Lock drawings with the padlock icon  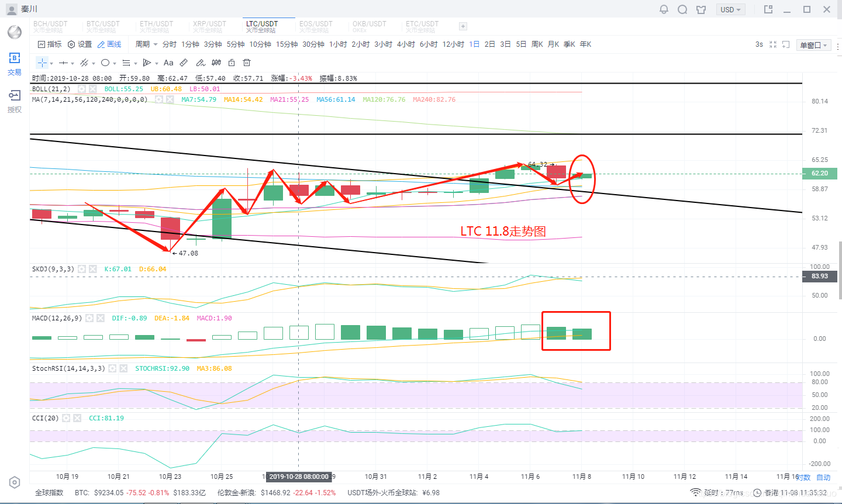pos(232,63)
